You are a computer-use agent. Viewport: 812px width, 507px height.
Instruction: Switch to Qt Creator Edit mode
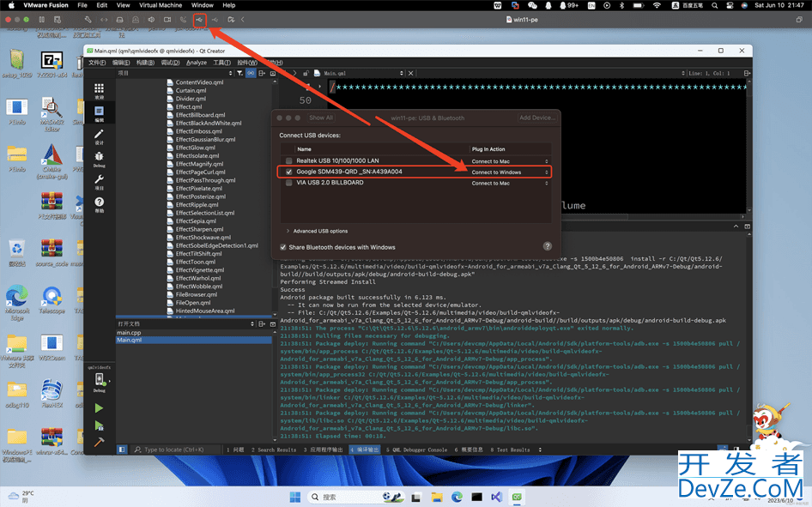tap(99, 114)
